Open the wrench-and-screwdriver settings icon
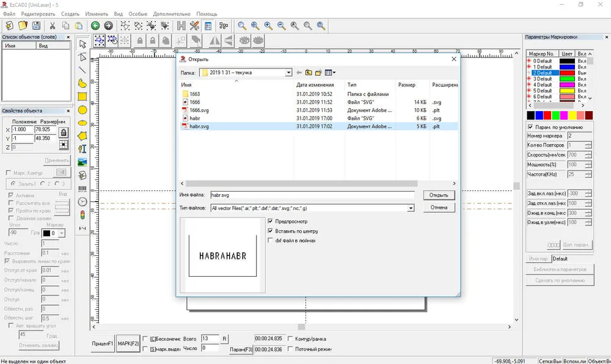The image size is (611, 364). (194, 26)
